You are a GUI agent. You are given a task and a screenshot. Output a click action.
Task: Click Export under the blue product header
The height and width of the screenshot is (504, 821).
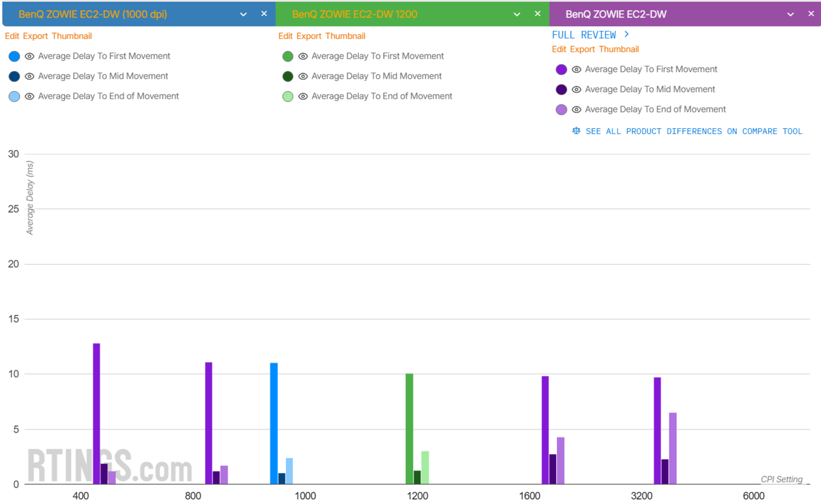point(35,36)
